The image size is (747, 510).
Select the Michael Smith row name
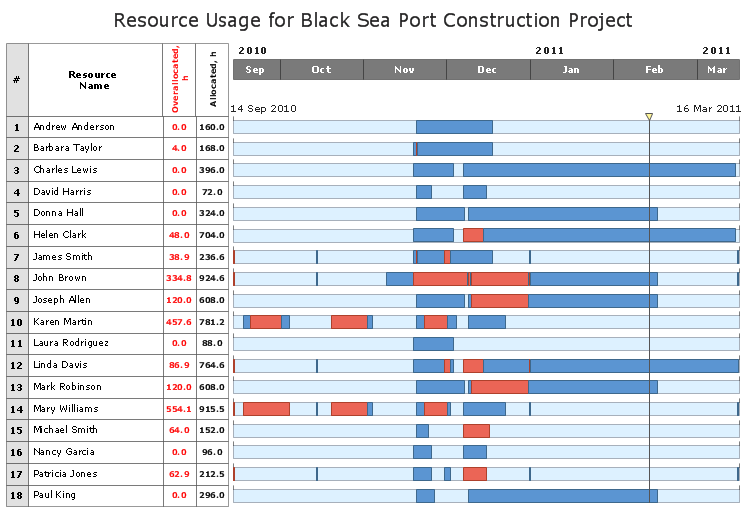click(x=65, y=430)
